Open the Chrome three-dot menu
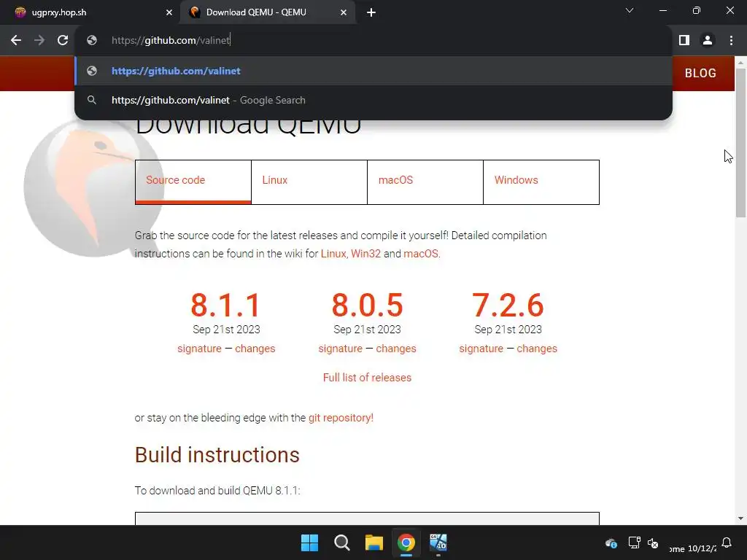This screenshot has height=560, width=747. [731, 41]
